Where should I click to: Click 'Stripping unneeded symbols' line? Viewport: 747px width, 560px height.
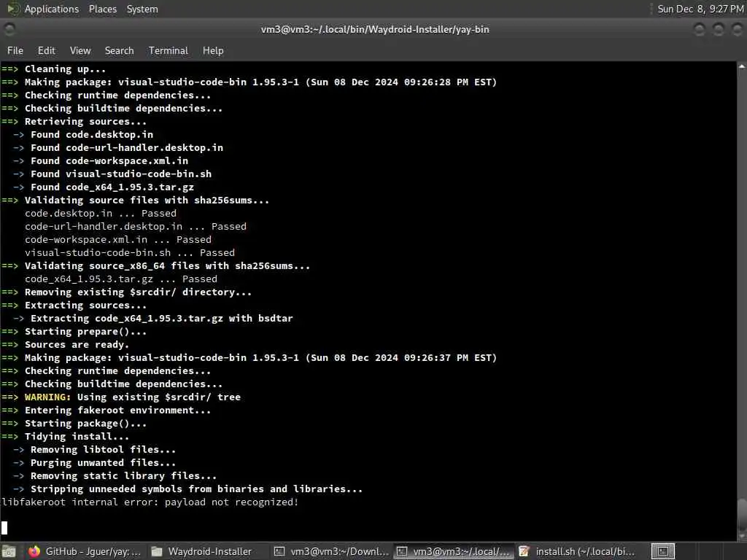(187, 489)
